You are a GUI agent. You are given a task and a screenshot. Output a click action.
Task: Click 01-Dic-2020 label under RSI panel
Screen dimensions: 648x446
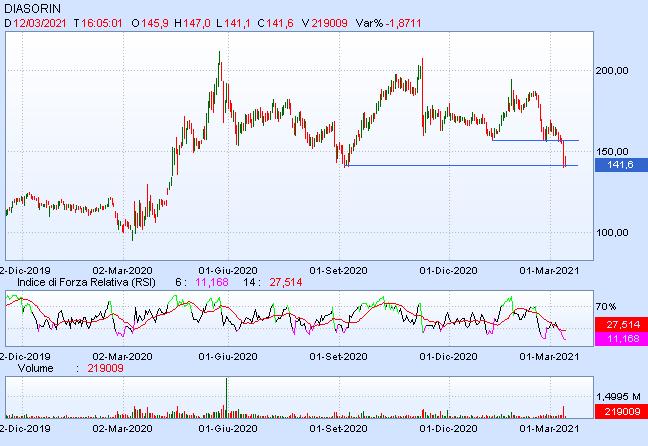pyautogui.click(x=448, y=356)
